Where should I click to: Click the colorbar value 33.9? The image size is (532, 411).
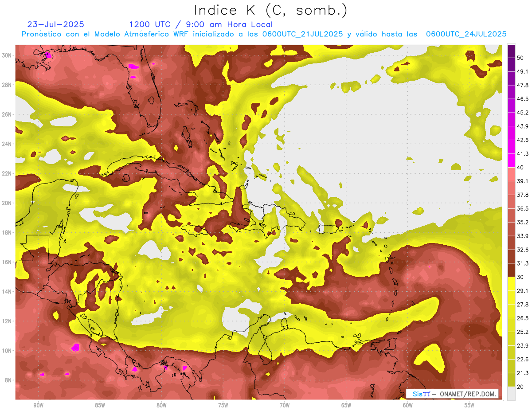click(x=522, y=236)
